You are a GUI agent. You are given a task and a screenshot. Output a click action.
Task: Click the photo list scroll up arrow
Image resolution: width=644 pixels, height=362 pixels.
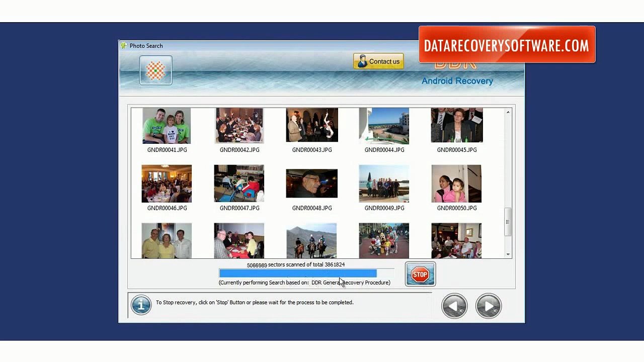tap(508, 112)
